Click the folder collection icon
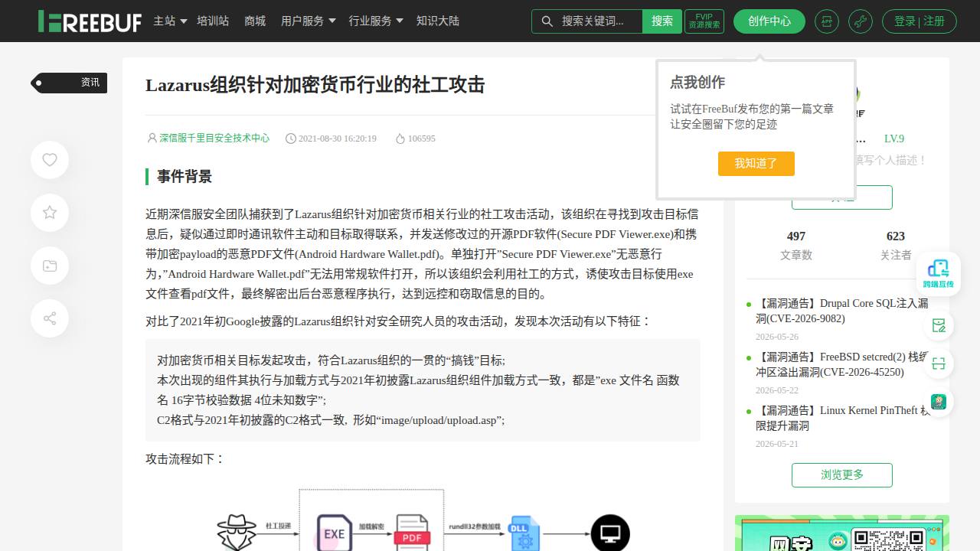Screen dimensions: 980x551 point(50,266)
